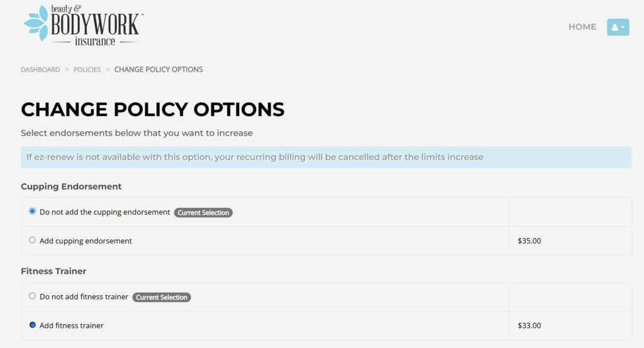This screenshot has width=644, height=348.
Task: Open POLICIES from the breadcrumb trail
Action: [87, 70]
